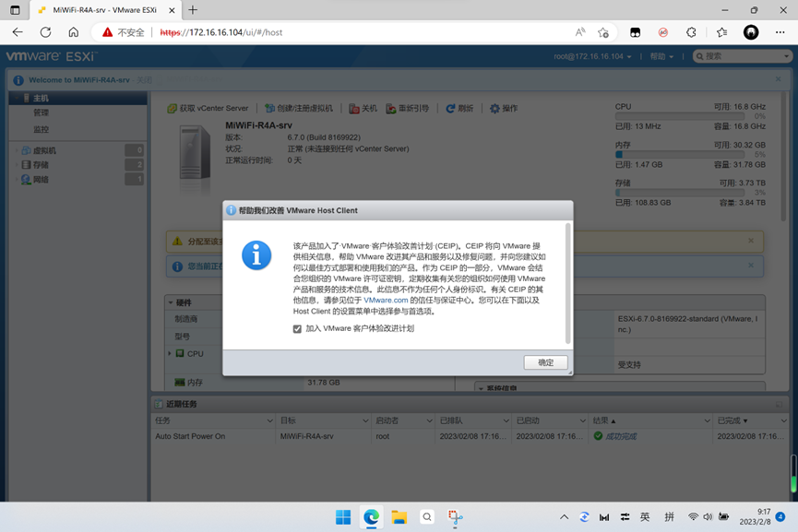
Task: Click the address bar URL
Action: [221, 32]
